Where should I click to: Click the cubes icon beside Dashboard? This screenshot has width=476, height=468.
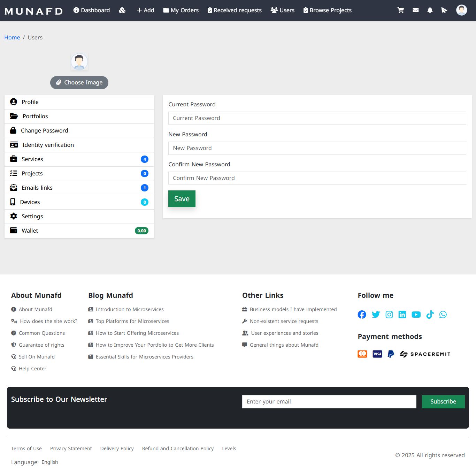122,10
